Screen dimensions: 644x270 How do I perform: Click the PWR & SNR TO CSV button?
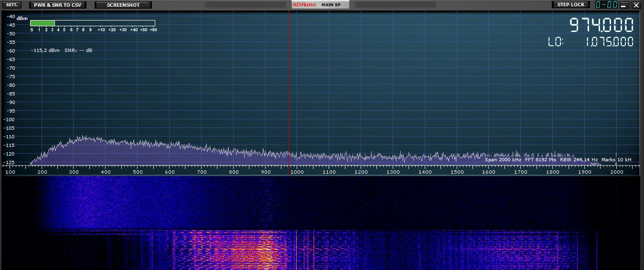pyautogui.click(x=58, y=5)
